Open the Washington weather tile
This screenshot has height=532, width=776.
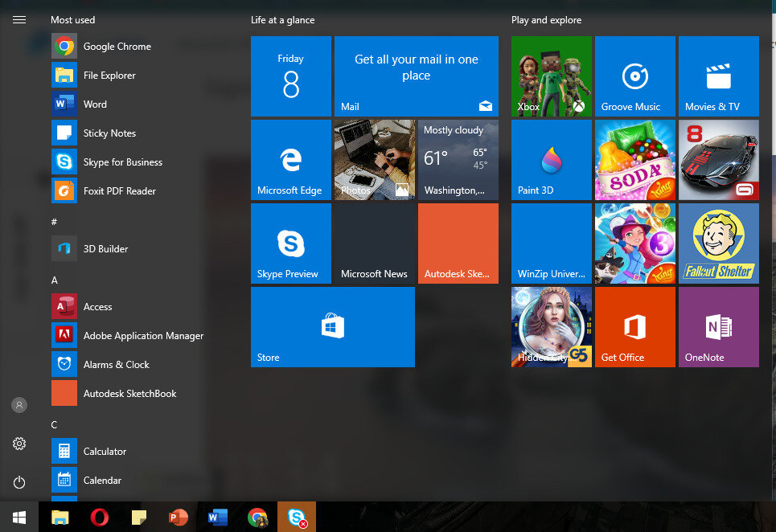[458, 160]
